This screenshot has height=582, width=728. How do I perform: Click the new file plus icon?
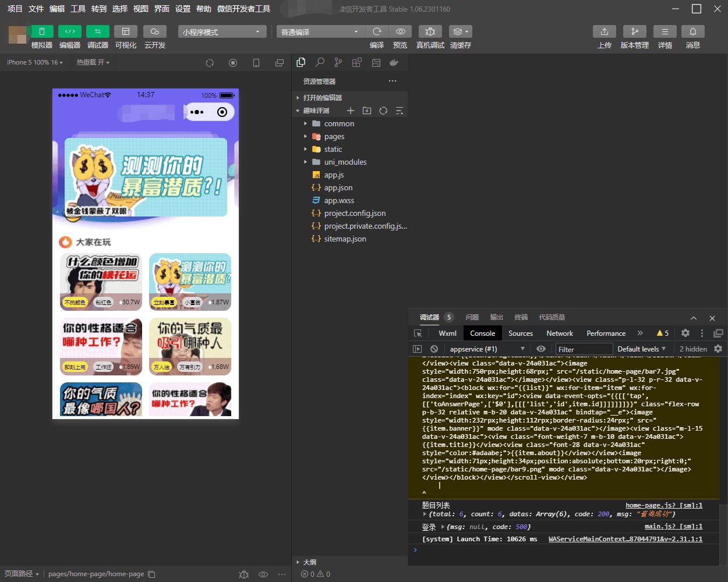[x=351, y=111]
